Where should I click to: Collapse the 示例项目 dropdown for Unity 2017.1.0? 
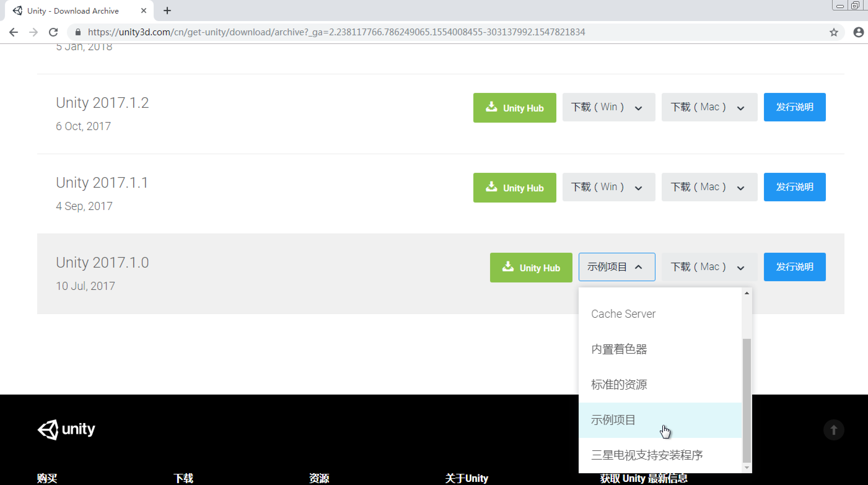click(x=617, y=267)
